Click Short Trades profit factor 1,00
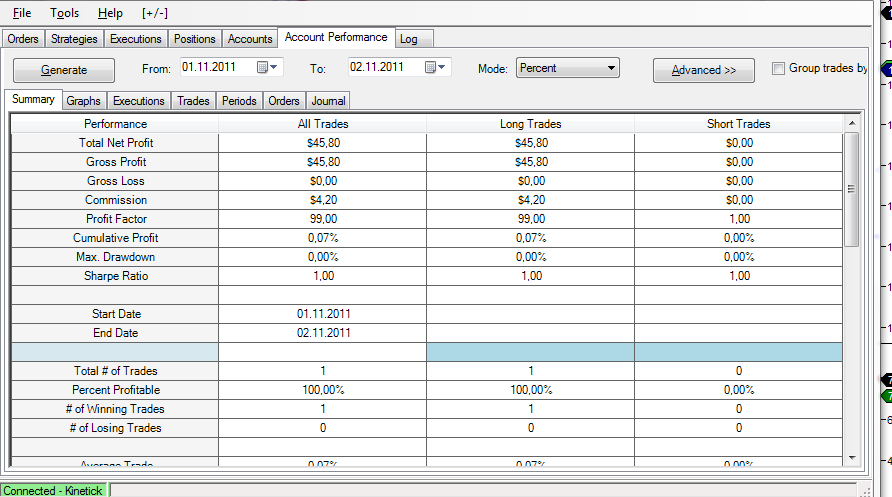This screenshot has height=497, width=892. (738, 219)
